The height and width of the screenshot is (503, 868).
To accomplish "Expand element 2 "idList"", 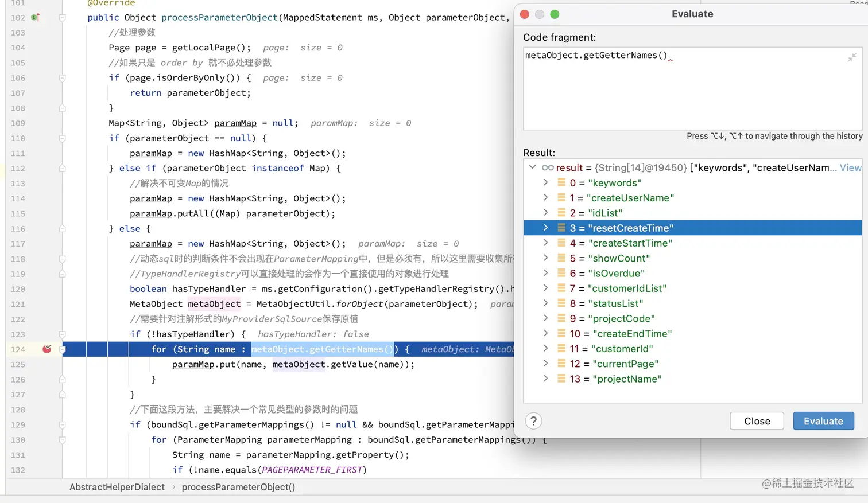I will click(545, 212).
